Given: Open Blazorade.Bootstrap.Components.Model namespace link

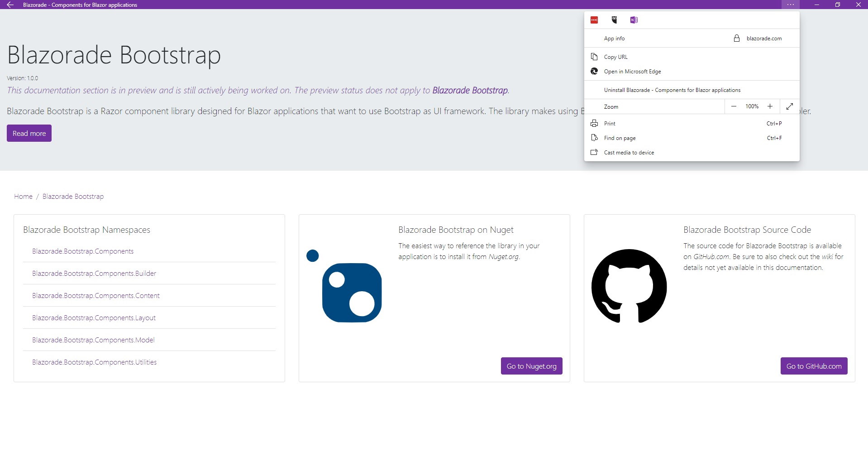Looking at the screenshot, I should pyautogui.click(x=93, y=340).
